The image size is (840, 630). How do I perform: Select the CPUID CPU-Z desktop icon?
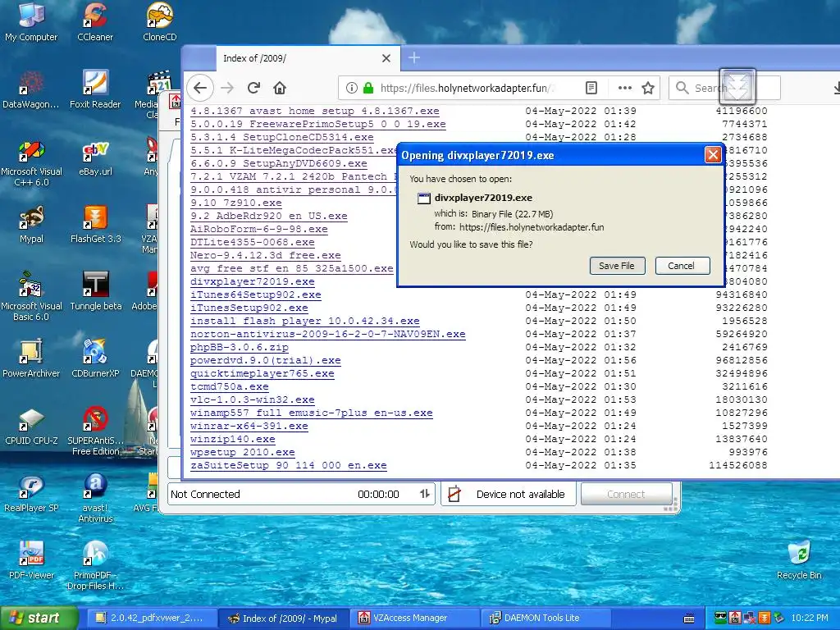pos(31,427)
